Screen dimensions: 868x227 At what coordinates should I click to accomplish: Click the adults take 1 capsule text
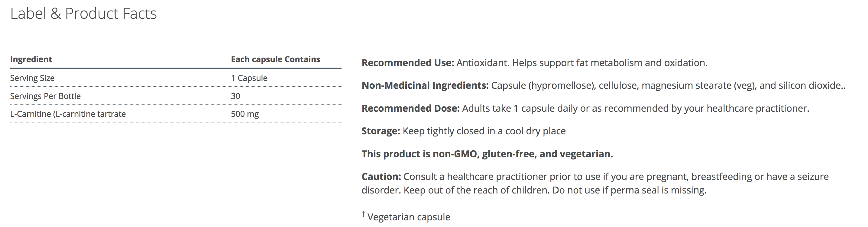tap(635, 108)
